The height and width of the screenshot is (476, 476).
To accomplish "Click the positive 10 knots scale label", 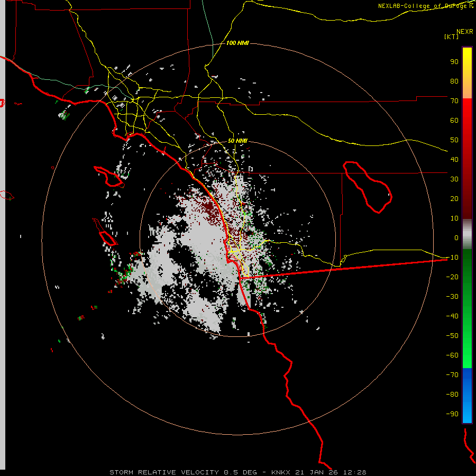I will 454,218.
